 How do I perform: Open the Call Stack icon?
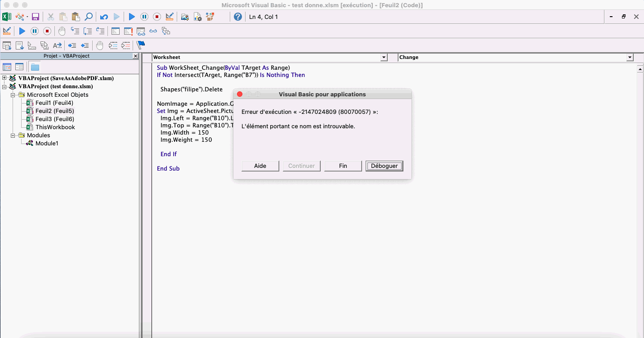(166, 31)
